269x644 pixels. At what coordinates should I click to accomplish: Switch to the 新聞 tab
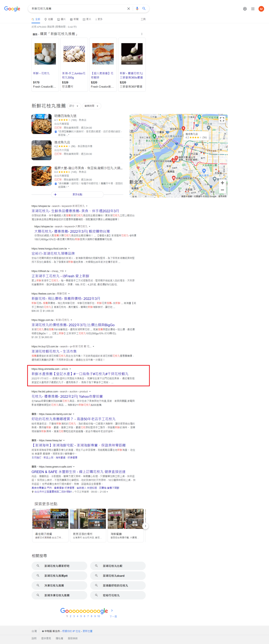pyautogui.click(x=74, y=19)
